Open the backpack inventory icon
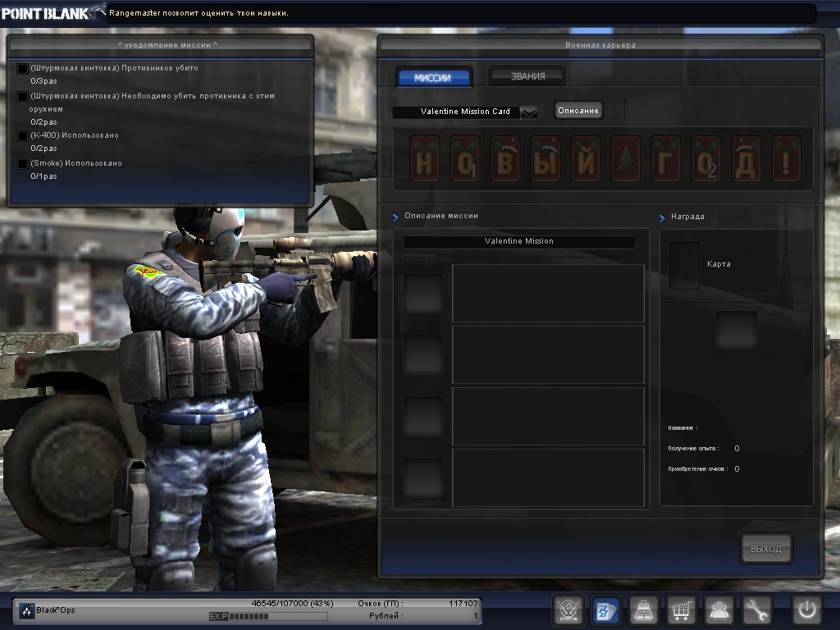Viewport: 840px width, 630px height. 644,610
